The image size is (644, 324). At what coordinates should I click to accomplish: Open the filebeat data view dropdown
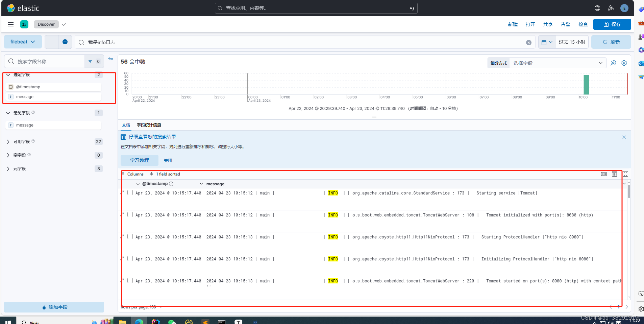pos(23,42)
